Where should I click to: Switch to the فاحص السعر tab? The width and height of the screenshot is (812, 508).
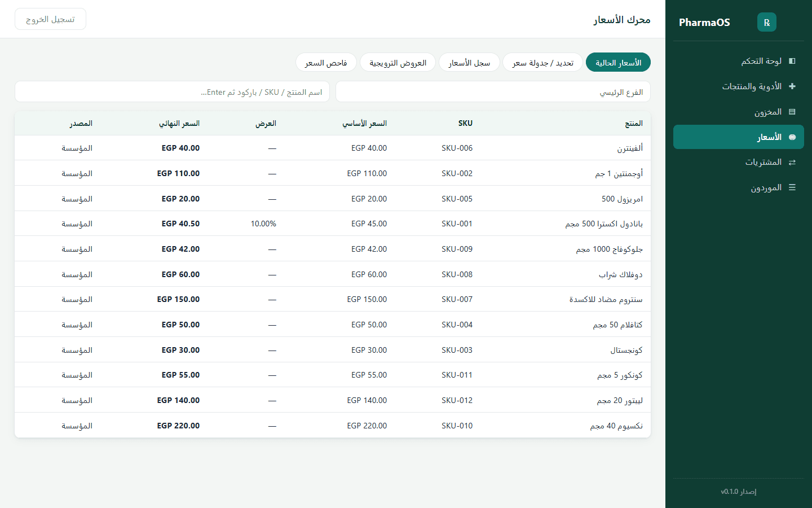[326, 63]
